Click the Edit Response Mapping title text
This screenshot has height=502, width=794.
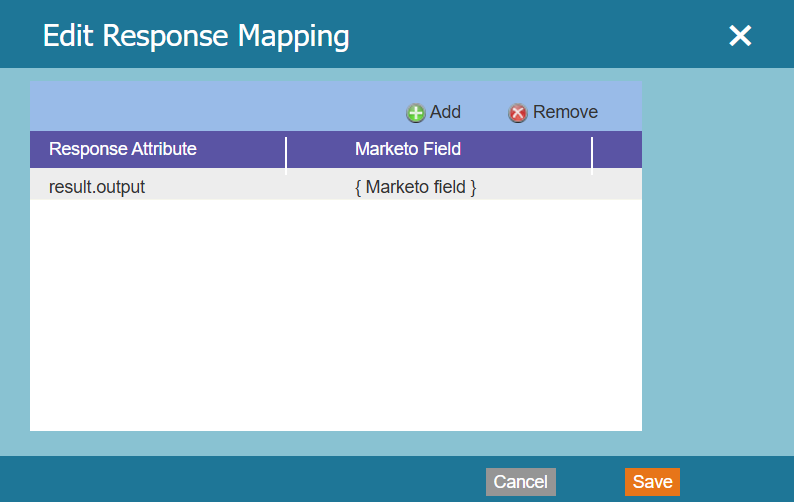tap(196, 36)
